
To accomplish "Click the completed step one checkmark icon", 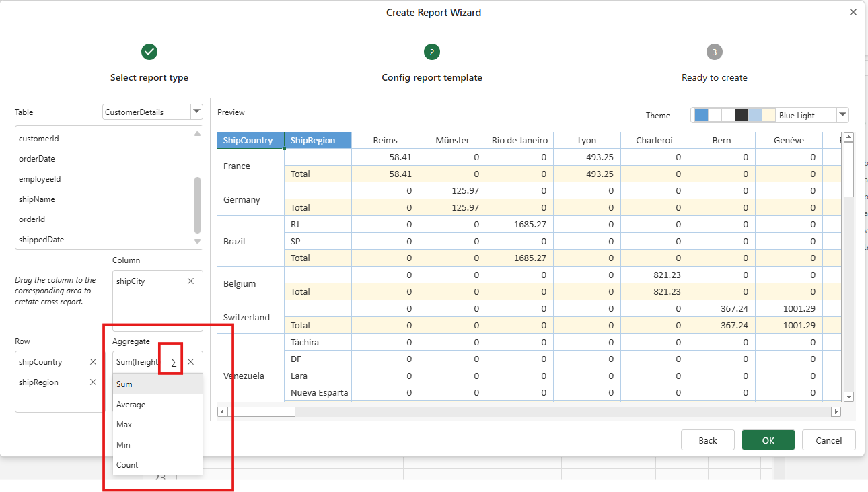I will pos(149,52).
